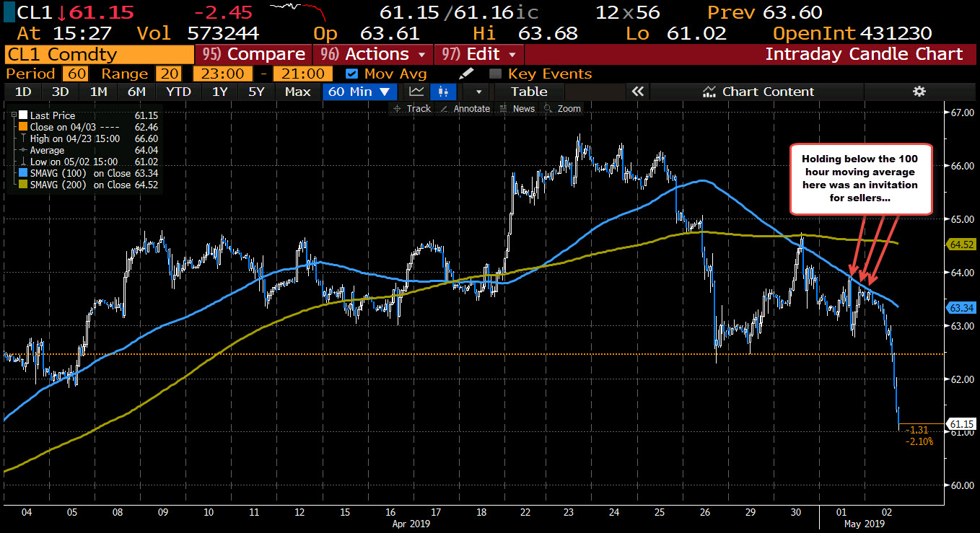The width and height of the screenshot is (980, 533).
Task: Toggle the Mov Avg checkbox
Action: pos(351,74)
